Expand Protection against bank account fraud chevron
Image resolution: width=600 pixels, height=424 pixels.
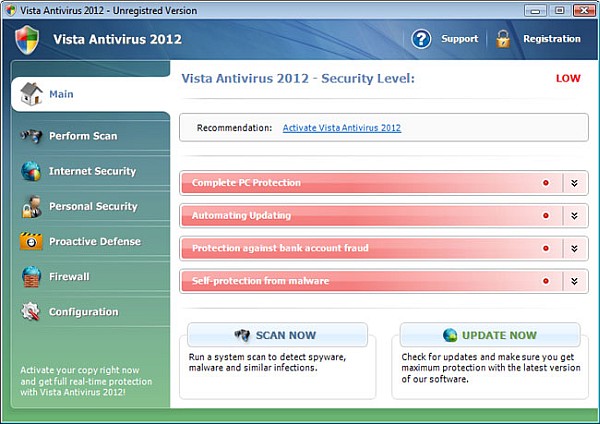point(574,248)
